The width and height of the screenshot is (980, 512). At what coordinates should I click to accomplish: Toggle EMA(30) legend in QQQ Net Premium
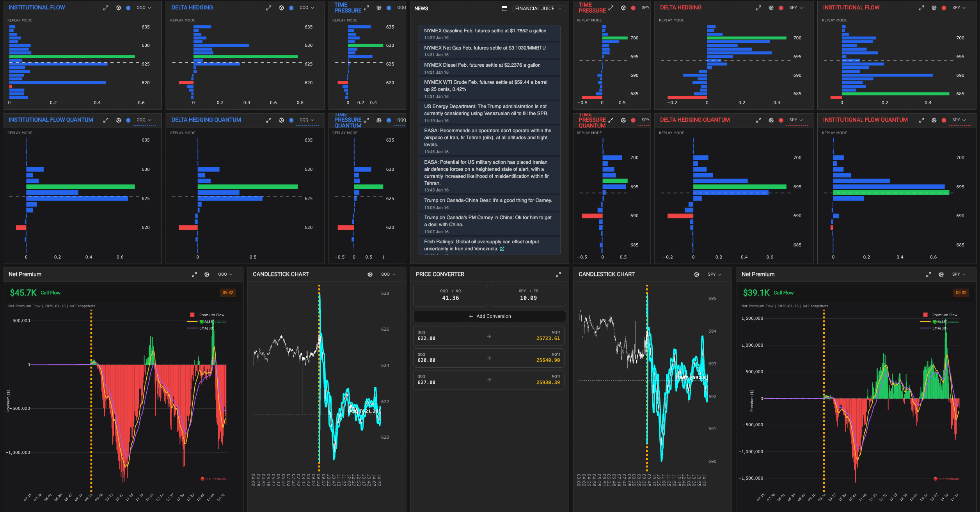(x=201, y=328)
